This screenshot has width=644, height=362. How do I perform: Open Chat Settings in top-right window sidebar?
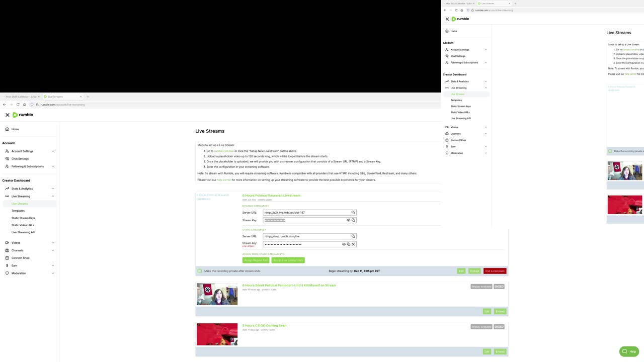click(x=458, y=56)
